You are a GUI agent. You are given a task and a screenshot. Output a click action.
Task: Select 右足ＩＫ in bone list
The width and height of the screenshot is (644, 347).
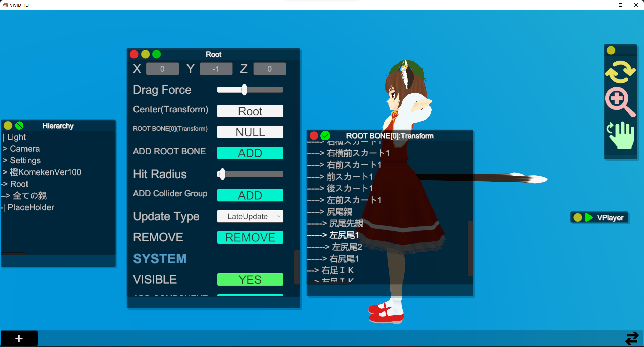click(337, 270)
